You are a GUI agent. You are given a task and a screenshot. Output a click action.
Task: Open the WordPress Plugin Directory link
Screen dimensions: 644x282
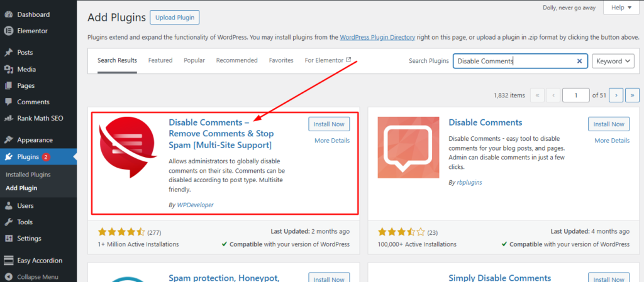377,37
